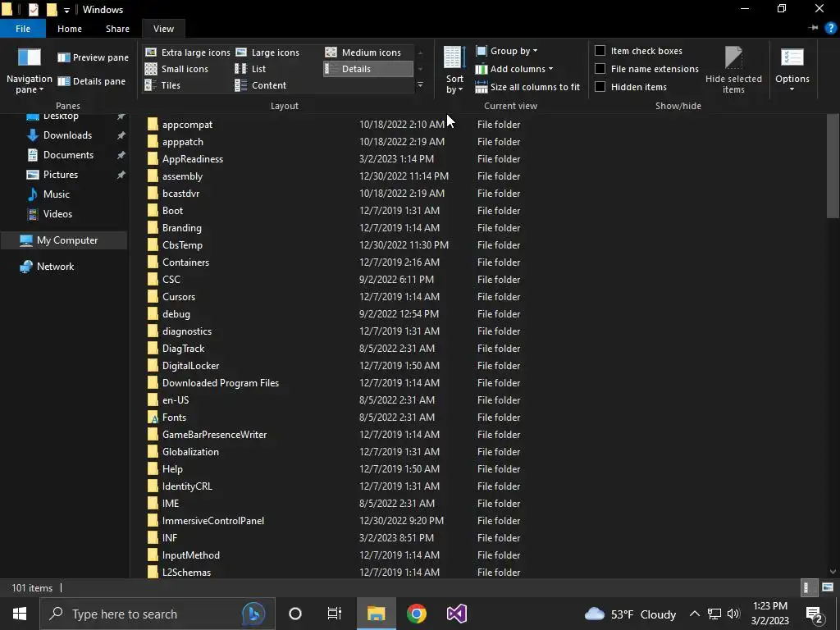This screenshot has width=840, height=630.
Task: Select the Fonts folder
Action: 174,418
